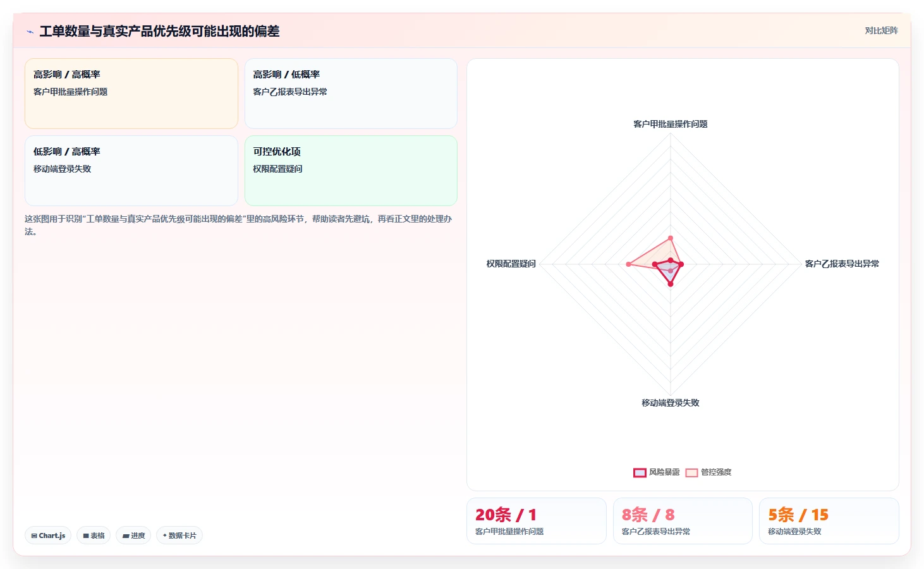
Task: Open the 8条 / 8 stat card
Action: point(683,521)
